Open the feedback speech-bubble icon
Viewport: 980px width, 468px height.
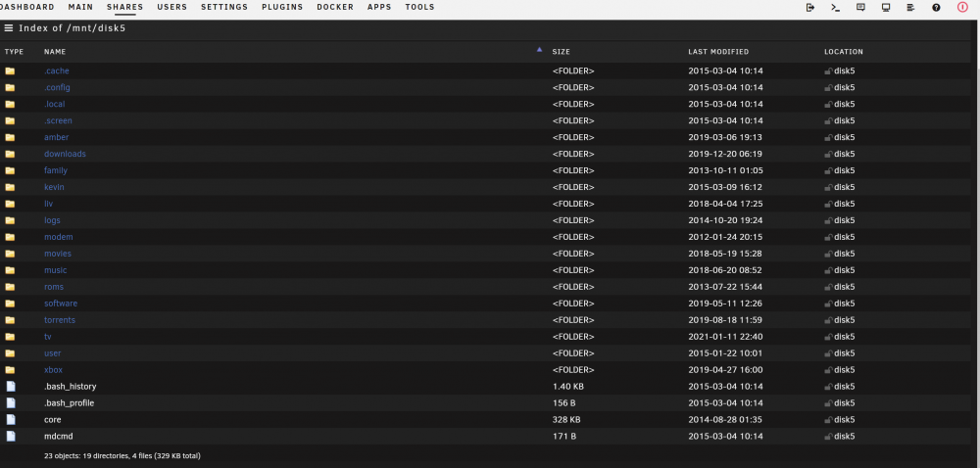[860, 8]
